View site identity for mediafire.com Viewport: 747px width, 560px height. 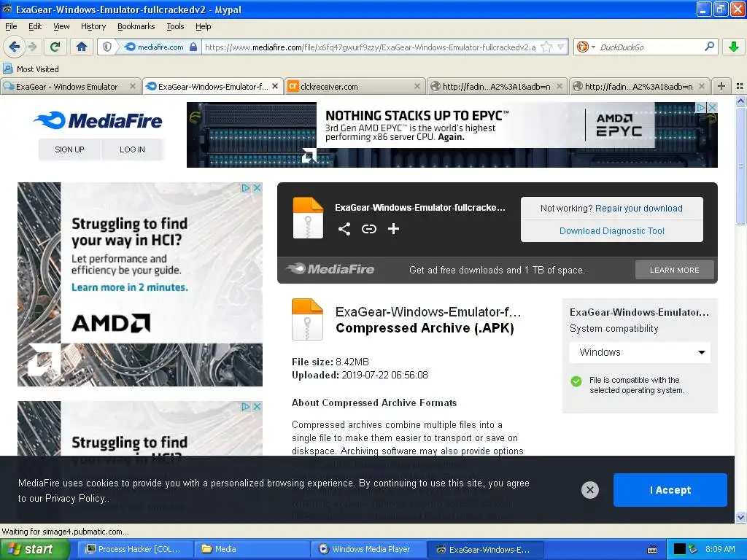click(160, 47)
